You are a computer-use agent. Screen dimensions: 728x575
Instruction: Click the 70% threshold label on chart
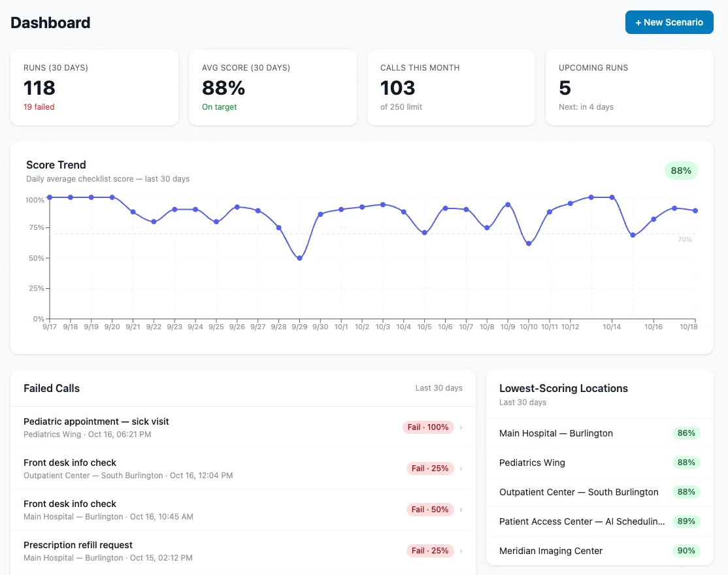coord(685,239)
